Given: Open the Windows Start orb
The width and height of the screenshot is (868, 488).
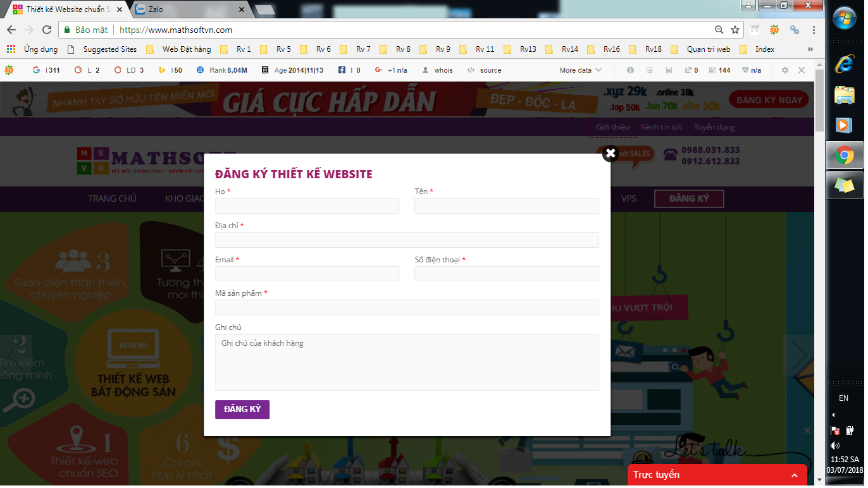Looking at the screenshot, I should click(845, 19).
